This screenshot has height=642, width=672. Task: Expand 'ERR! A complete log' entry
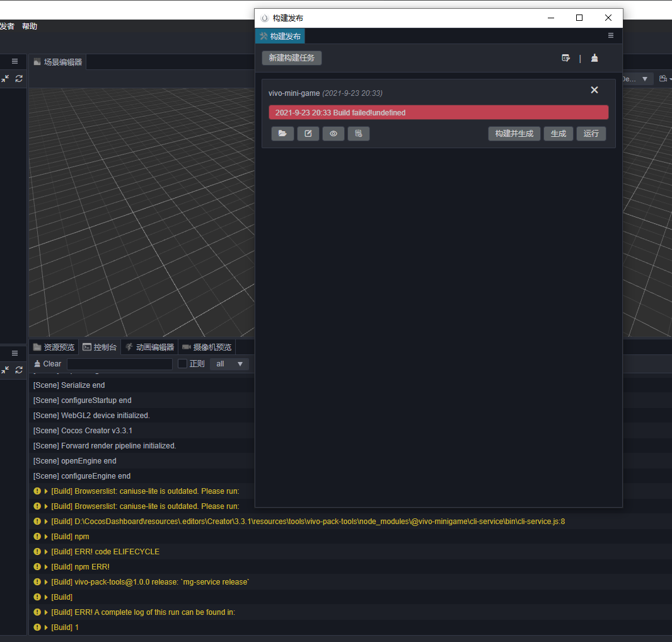pos(46,612)
